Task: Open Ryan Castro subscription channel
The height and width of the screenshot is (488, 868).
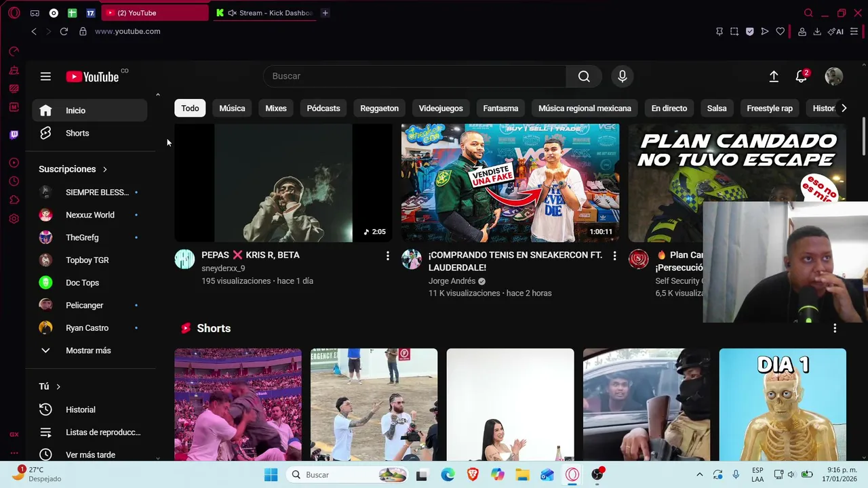Action: 90,328
